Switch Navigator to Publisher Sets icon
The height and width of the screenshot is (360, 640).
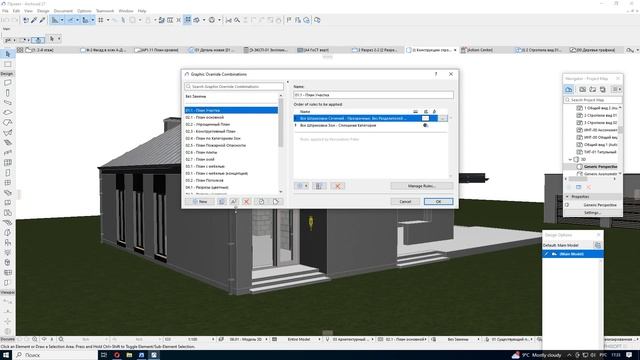pos(603,89)
